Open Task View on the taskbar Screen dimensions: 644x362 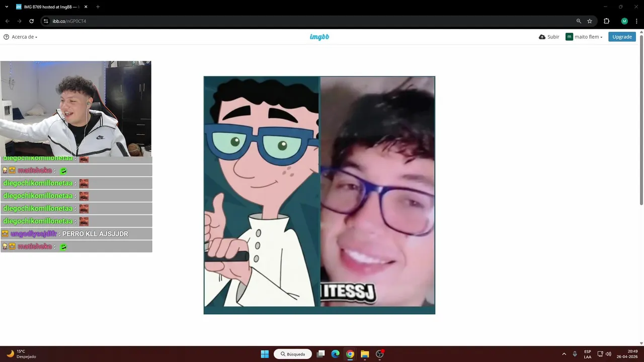(x=321, y=354)
